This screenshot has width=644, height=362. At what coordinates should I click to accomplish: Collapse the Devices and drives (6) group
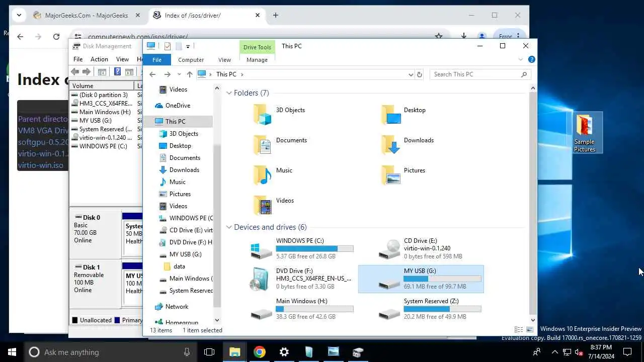coord(229,227)
